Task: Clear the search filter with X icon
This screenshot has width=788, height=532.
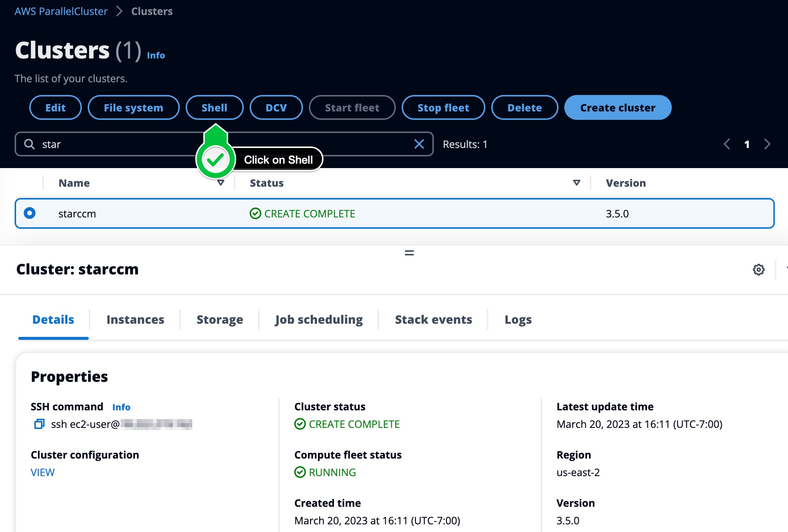Action: click(x=419, y=144)
